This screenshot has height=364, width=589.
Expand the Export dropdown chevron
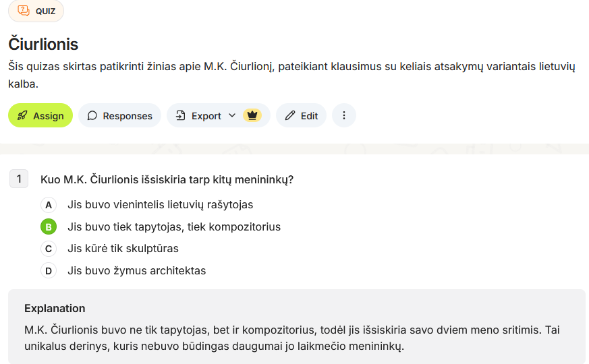232,116
